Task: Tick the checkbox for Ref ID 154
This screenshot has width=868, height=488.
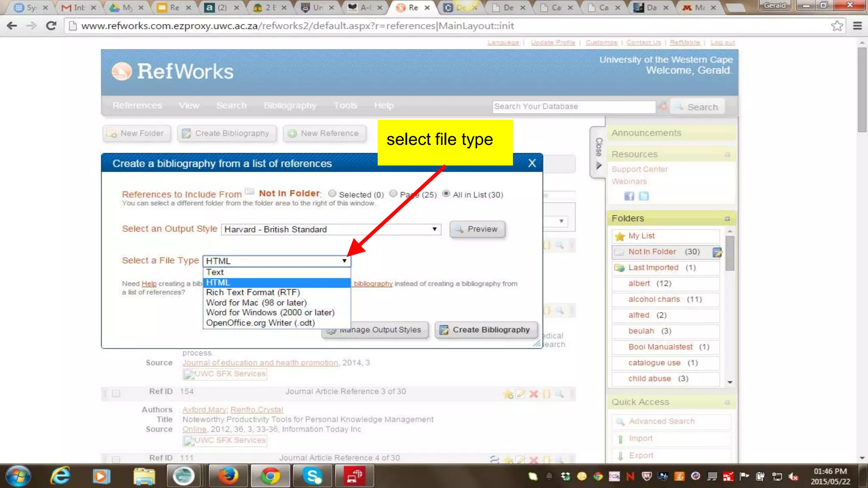Action: tap(116, 394)
